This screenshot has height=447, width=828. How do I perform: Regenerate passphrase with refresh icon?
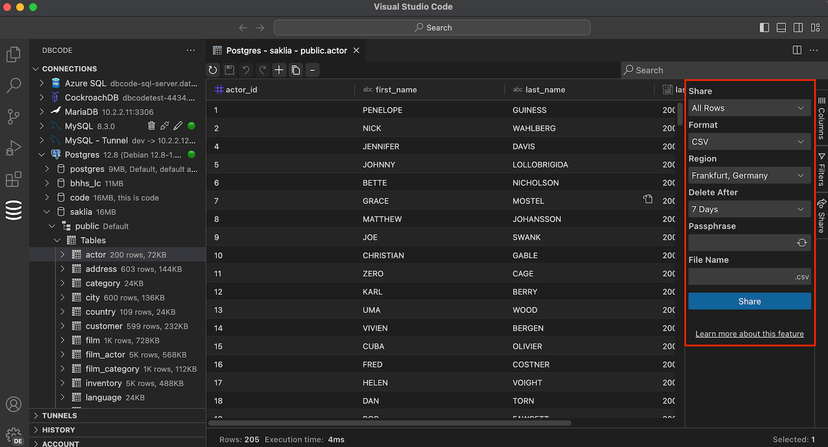(802, 243)
